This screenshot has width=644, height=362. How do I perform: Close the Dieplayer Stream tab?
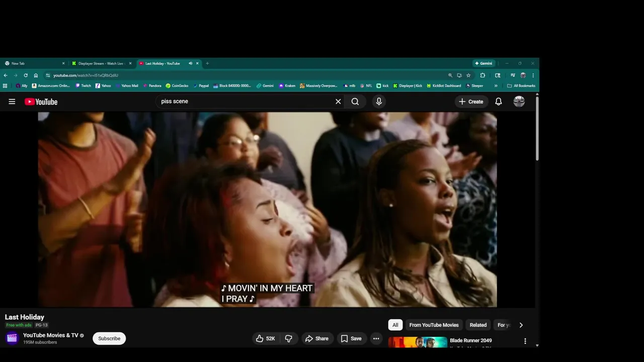click(x=130, y=63)
